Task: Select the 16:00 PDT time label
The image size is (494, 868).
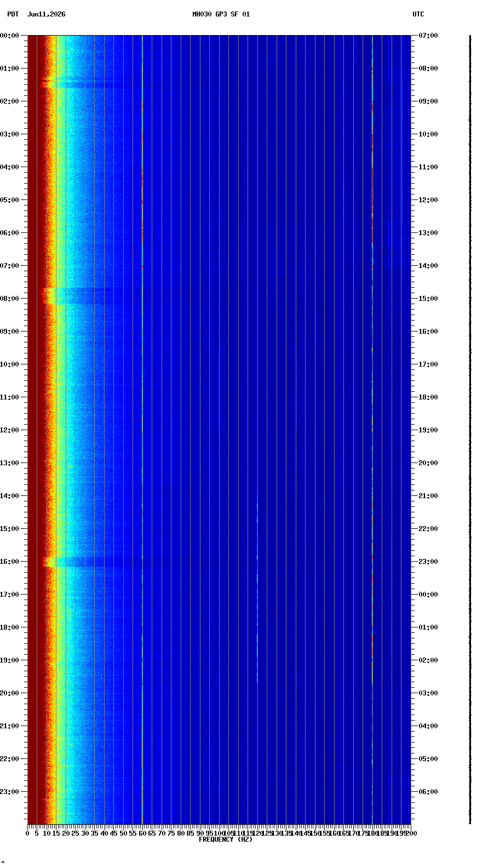Action: pos(9,562)
